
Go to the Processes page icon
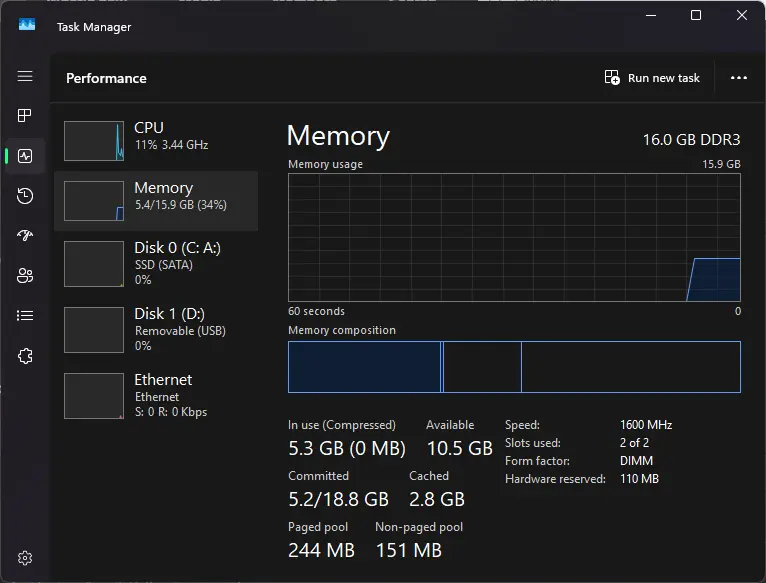click(24, 115)
